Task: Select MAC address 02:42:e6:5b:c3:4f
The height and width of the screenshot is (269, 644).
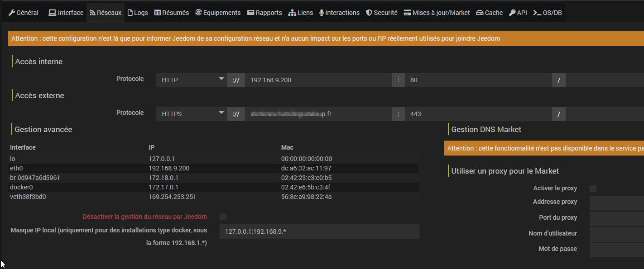Action: click(x=306, y=187)
